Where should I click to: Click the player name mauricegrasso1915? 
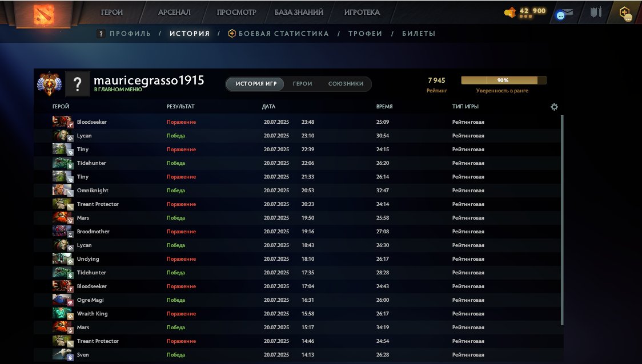point(149,80)
